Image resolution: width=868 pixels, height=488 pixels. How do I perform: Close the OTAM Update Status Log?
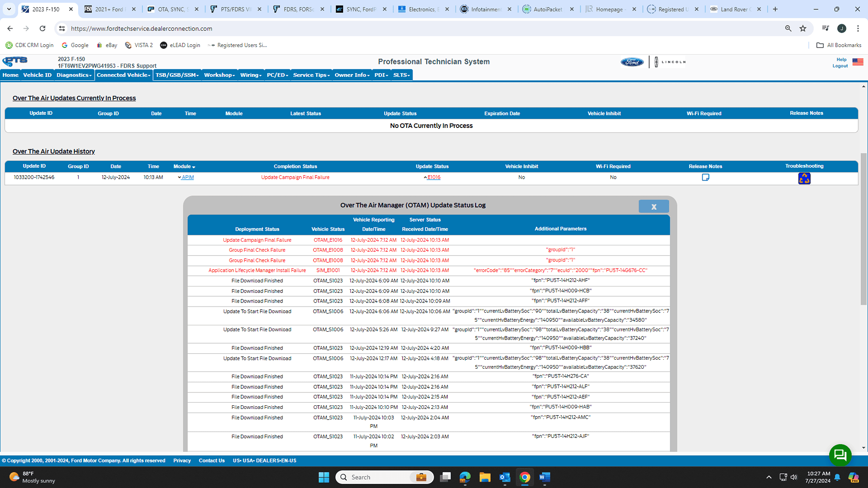point(653,207)
